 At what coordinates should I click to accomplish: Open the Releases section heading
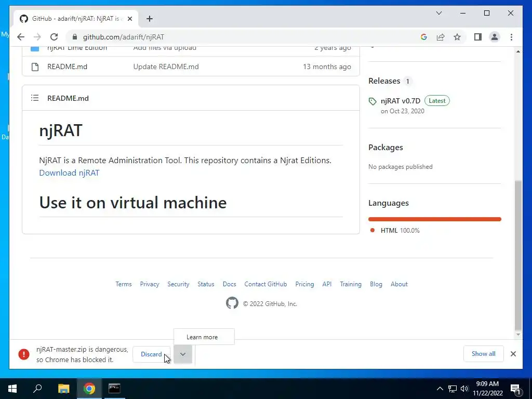pos(384,81)
